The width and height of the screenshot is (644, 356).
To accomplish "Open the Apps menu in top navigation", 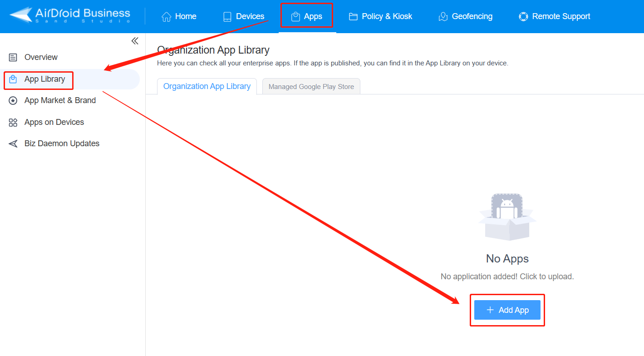I will click(x=307, y=17).
